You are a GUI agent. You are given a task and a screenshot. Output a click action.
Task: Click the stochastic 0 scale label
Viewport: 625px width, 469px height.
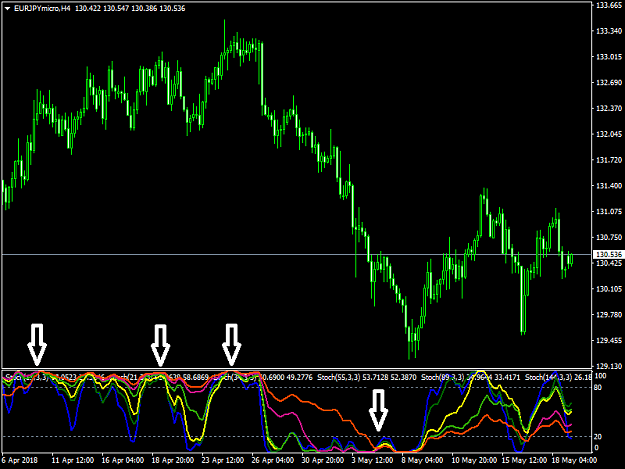coord(597,448)
